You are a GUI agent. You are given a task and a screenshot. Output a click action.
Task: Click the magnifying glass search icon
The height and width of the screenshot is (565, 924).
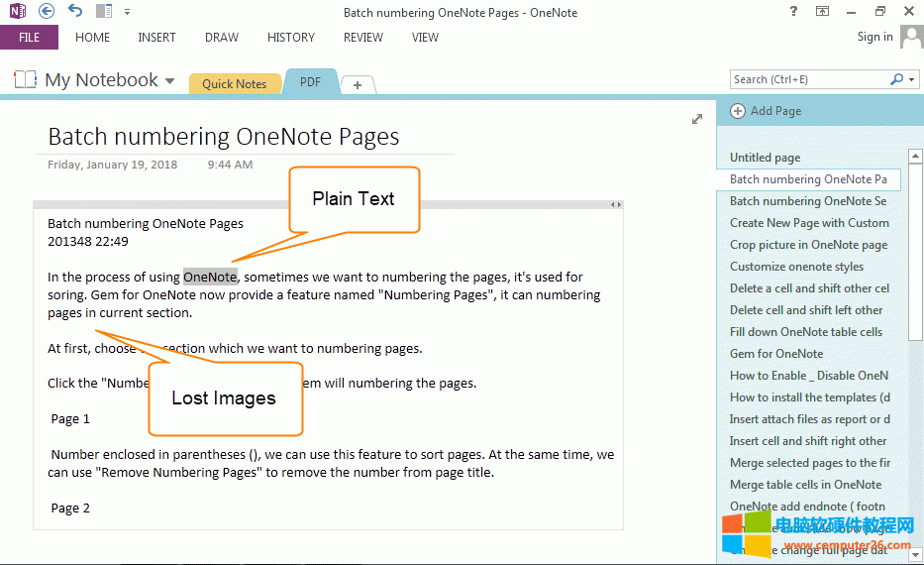(x=896, y=79)
